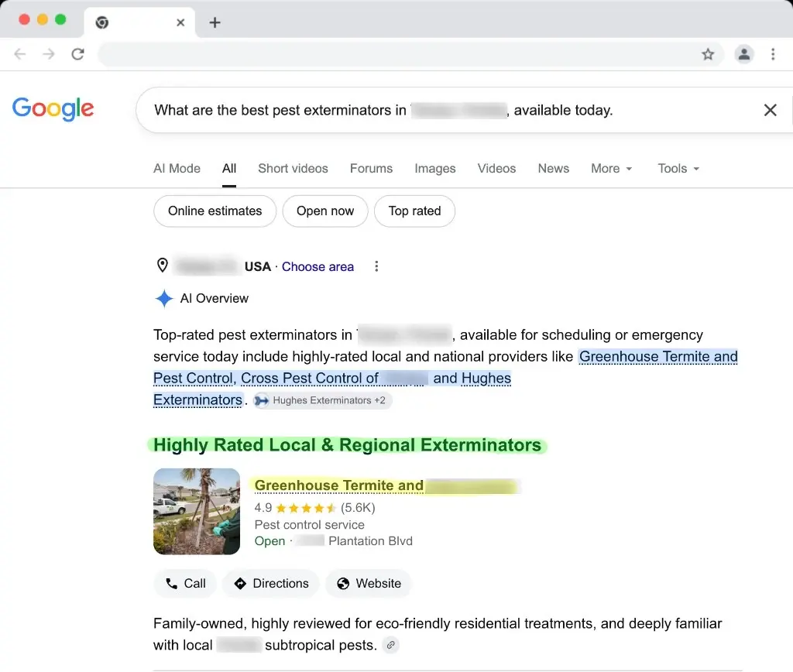Open the News tab
Screen dimensions: 793x672
click(x=553, y=168)
